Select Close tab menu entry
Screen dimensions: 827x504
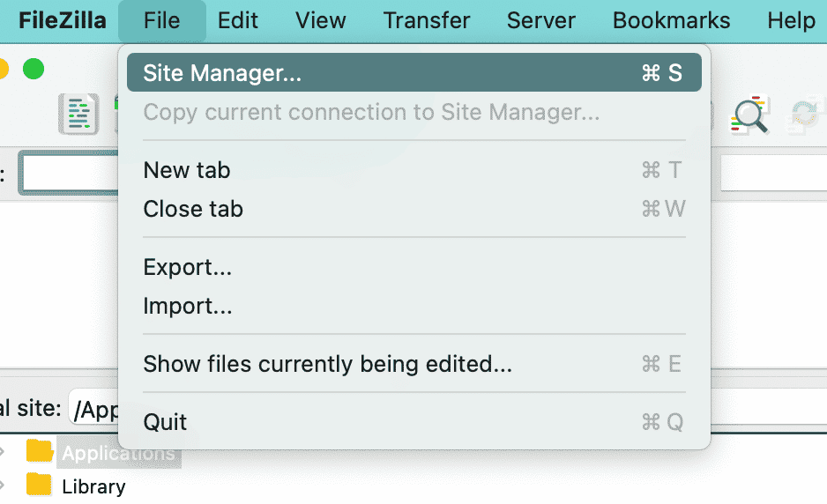point(414,210)
